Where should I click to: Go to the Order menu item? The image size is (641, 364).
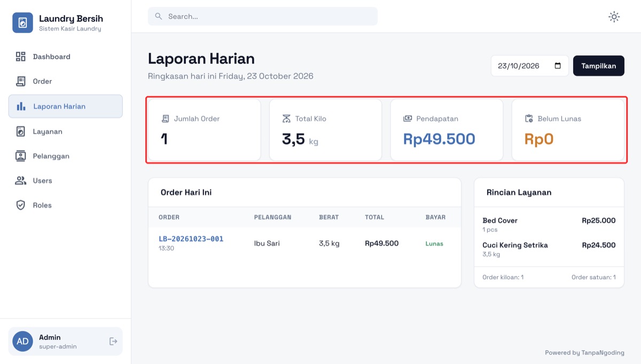pos(66,81)
